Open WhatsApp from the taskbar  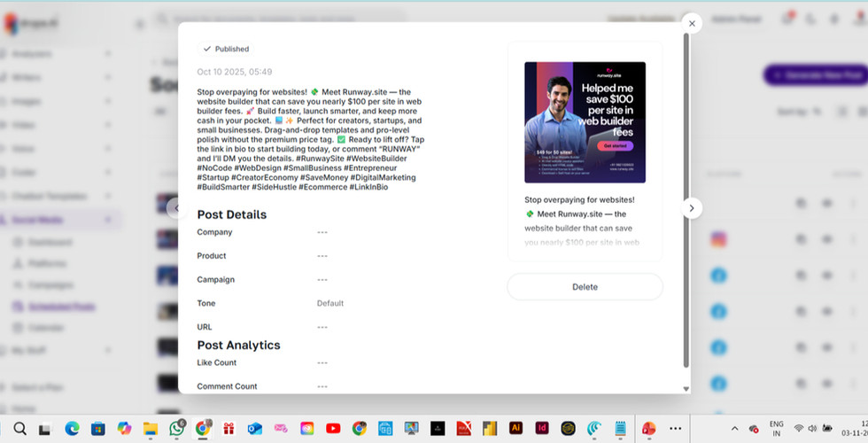coord(176,428)
